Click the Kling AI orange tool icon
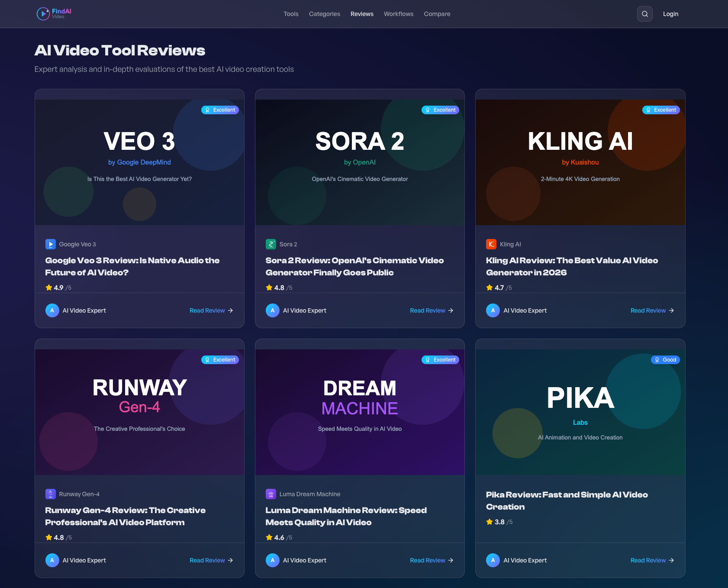This screenshot has height=588, width=728. pyautogui.click(x=491, y=244)
